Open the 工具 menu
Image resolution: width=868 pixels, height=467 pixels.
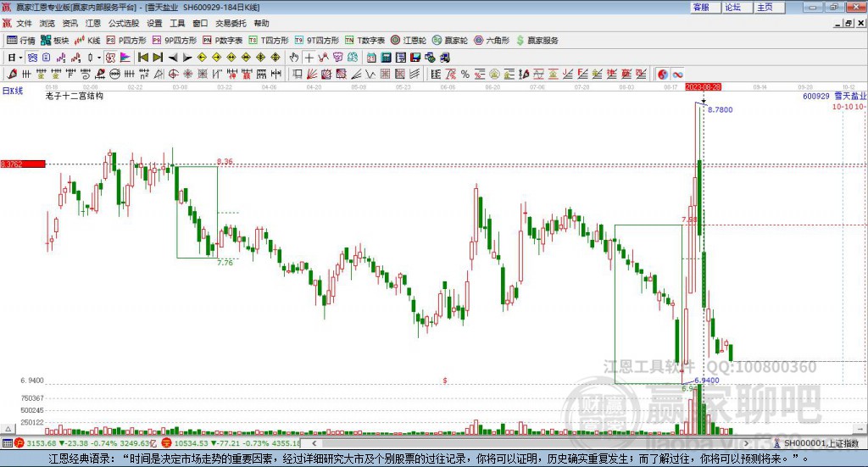(177, 23)
